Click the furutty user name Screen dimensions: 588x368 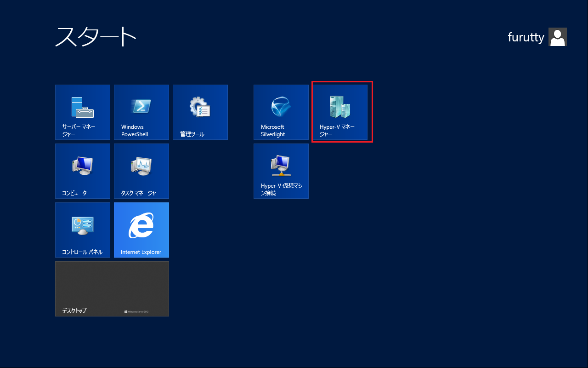[526, 37]
